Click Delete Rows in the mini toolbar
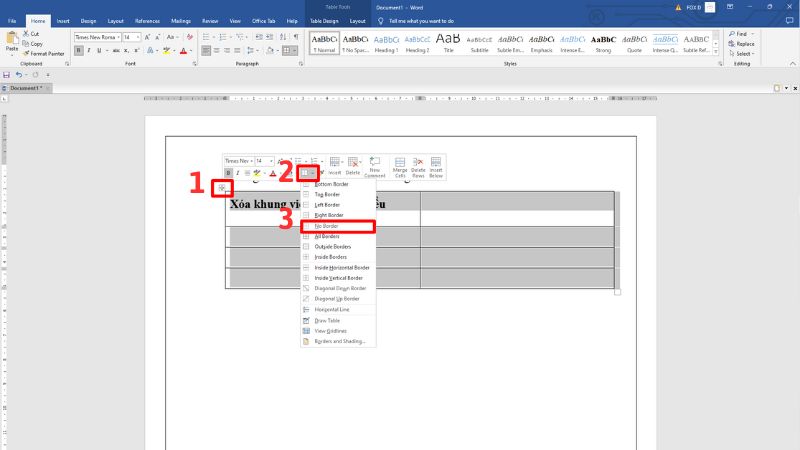This screenshot has height=450, width=800. 419,166
